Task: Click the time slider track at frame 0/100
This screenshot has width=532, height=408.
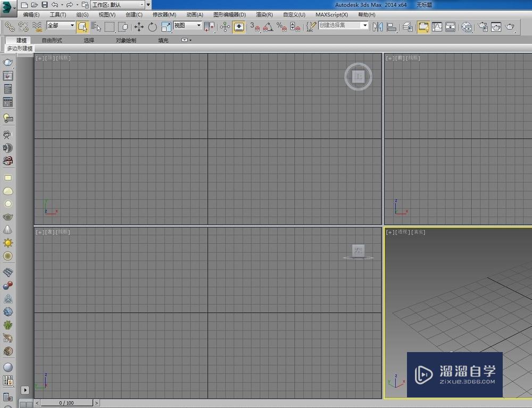Action: (x=66, y=403)
